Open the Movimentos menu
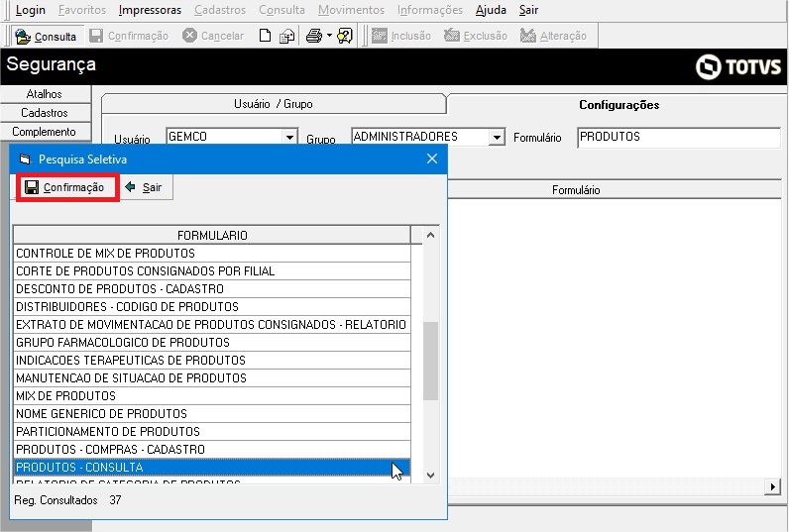The height and width of the screenshot is (532, 789). coord(351,10)
